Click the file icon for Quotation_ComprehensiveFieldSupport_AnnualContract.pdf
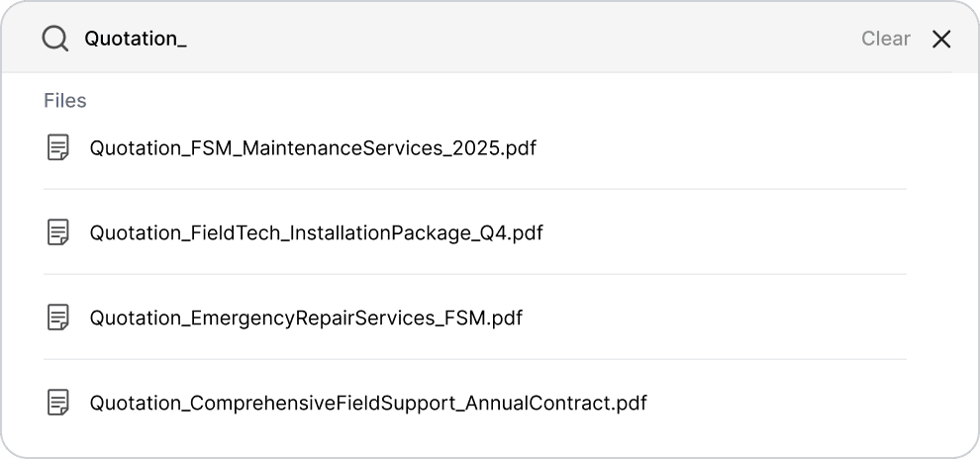The width and height of the screenshot is (980, 459). 59,403
